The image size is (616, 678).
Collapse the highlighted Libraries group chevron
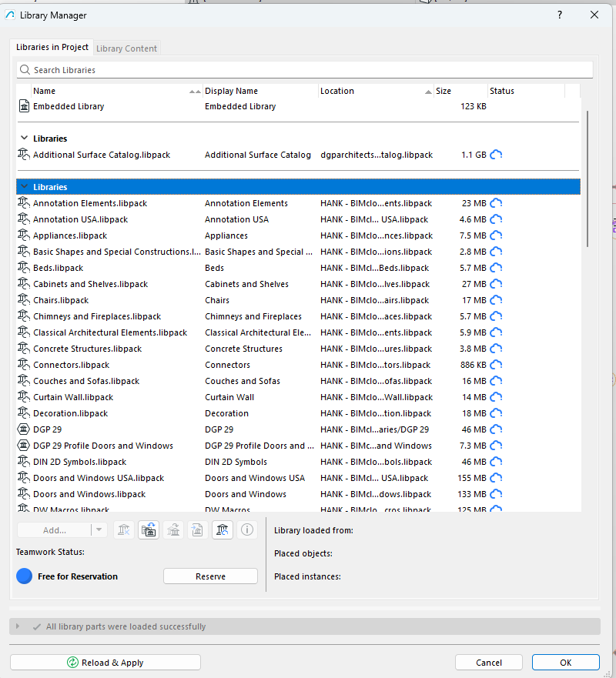24,186
